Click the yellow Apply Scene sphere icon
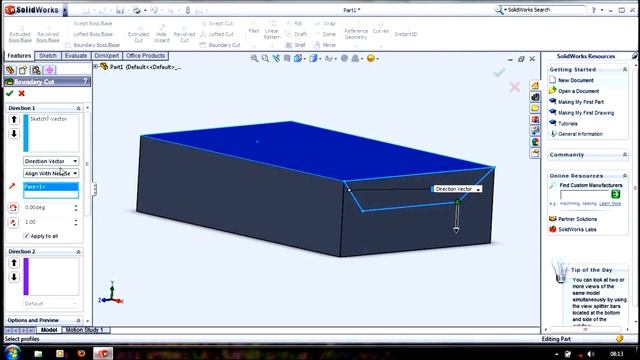Viewport: 640px width, 360px height. (371, 58)
